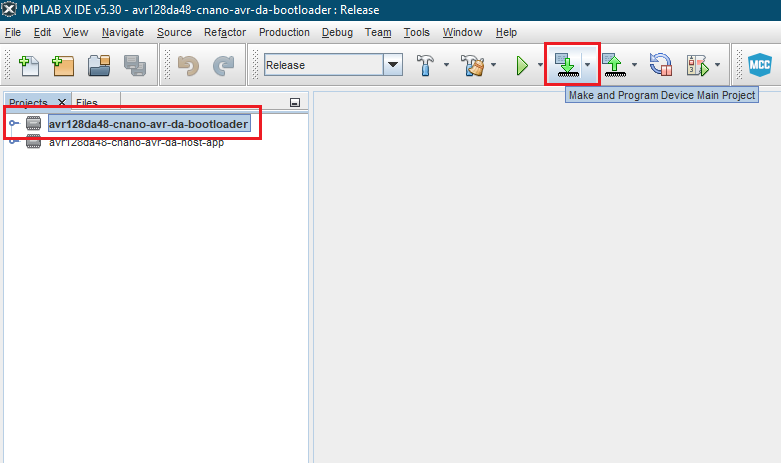Click the New File toolbar icon
781x463 pixels.
tap(29, 65)
